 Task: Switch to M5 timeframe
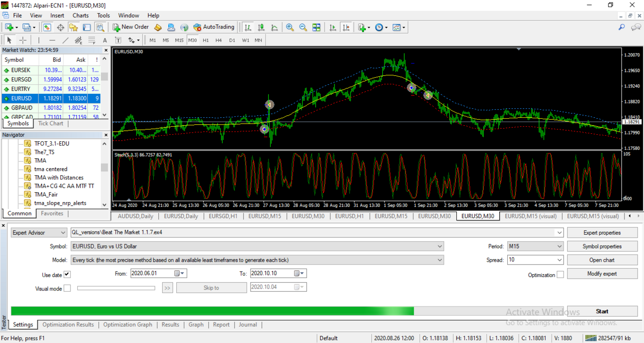[x=166, y=40]
